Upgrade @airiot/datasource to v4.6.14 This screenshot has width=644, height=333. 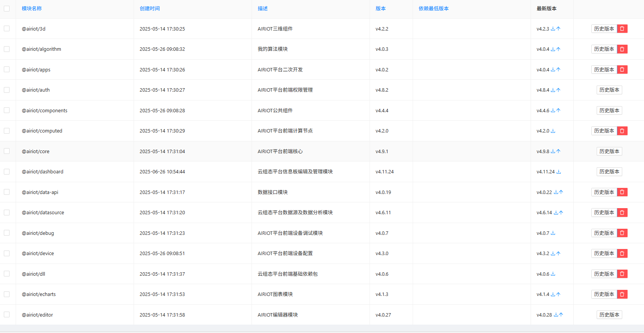pyautogui.click(x=561, y=212)
